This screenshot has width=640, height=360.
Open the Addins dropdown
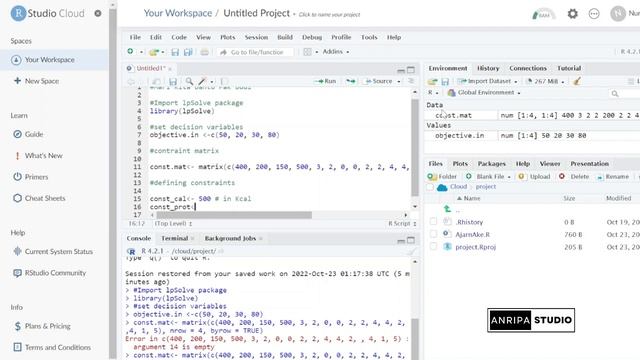point(336,52)
